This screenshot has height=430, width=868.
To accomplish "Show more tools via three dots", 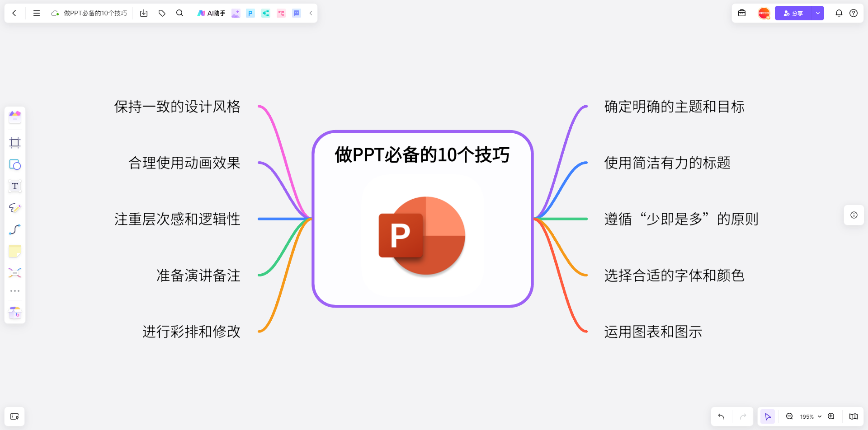I will coord(15,291).
